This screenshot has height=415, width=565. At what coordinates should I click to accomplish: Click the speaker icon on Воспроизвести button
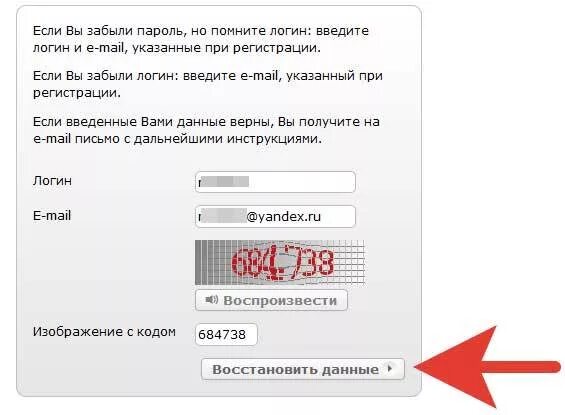tap(212, 300)
